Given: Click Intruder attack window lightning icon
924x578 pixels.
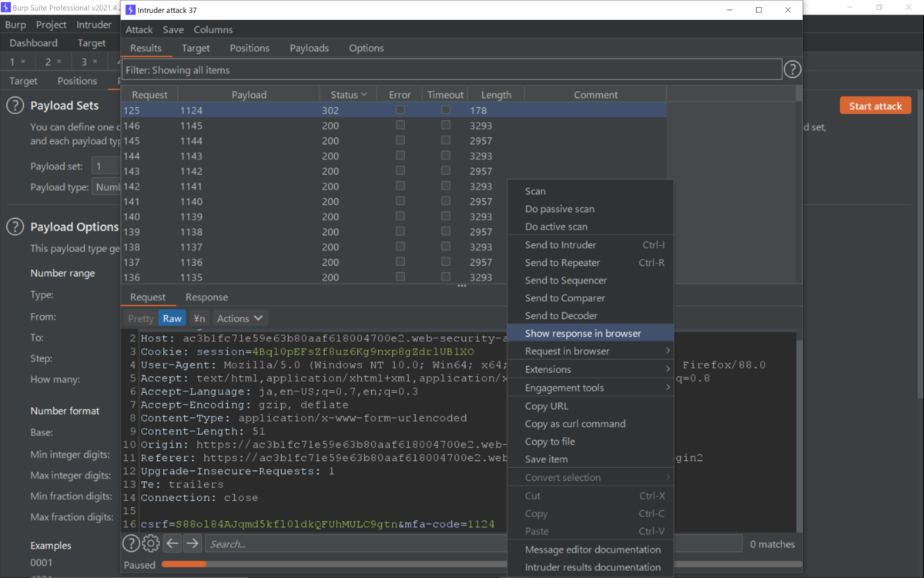Looking at the screenshot, I should 129,10.
